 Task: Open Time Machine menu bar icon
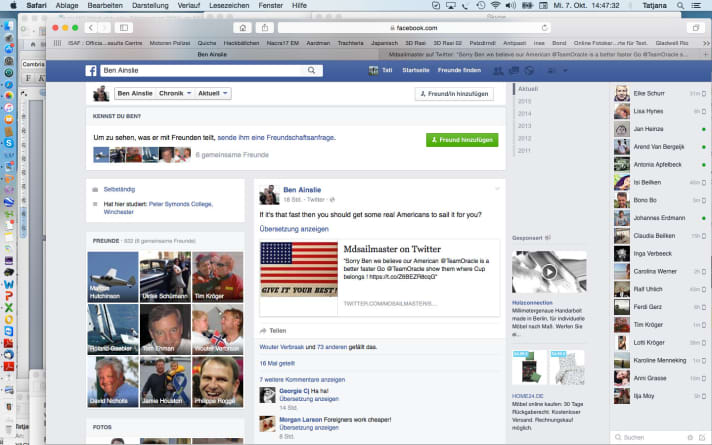tap(480, 5)
